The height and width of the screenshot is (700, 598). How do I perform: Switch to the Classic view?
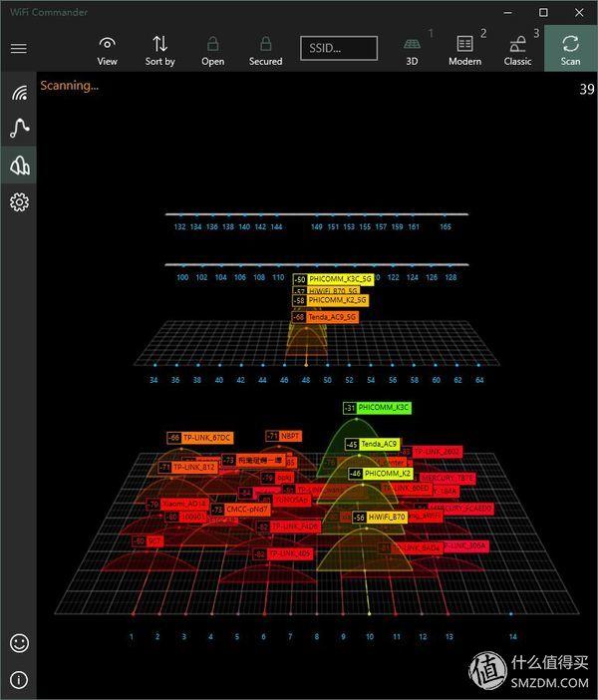click(517, 51)
